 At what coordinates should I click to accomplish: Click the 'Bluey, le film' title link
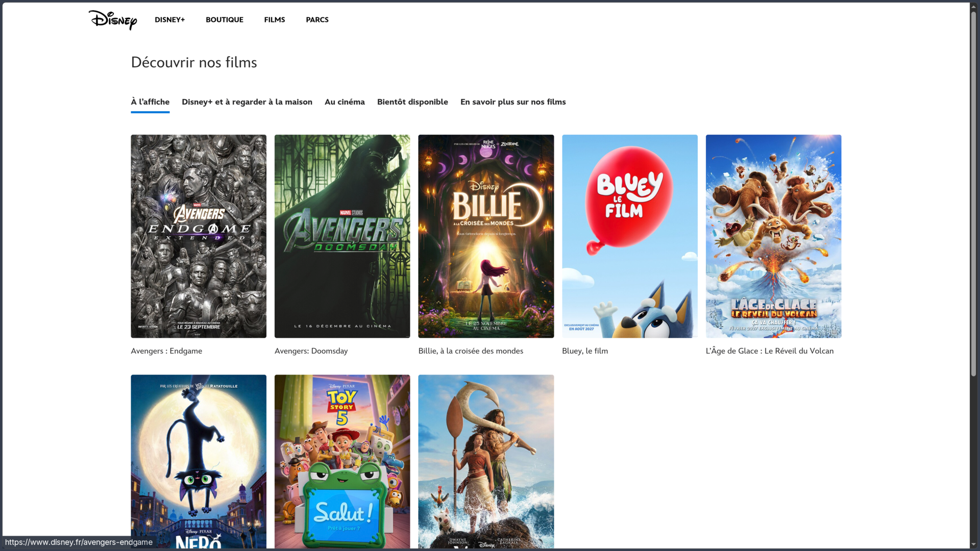tap(585, 351)
